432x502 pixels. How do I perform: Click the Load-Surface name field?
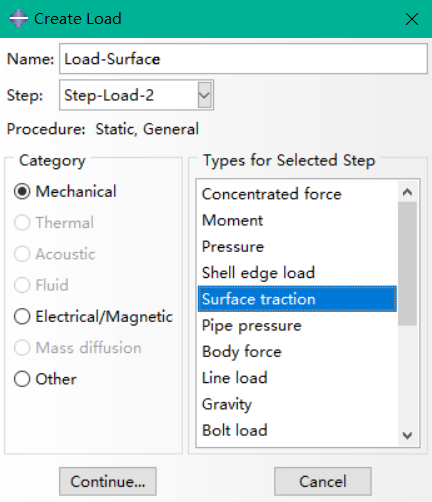(x=243, y=59)
